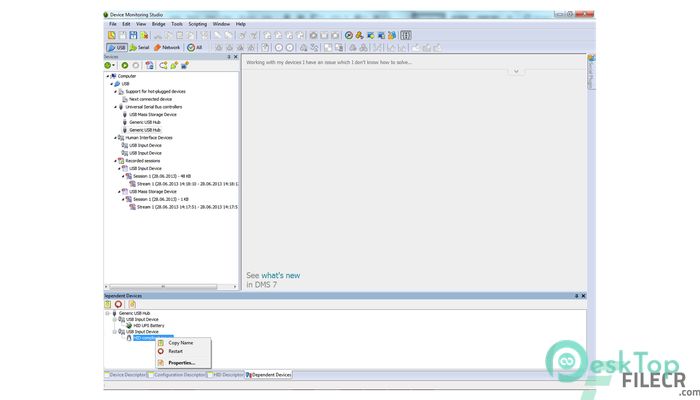This screenshot has width=700, height=400.
Task: Collapse the USB tree node
Action: tap(111, 84)
